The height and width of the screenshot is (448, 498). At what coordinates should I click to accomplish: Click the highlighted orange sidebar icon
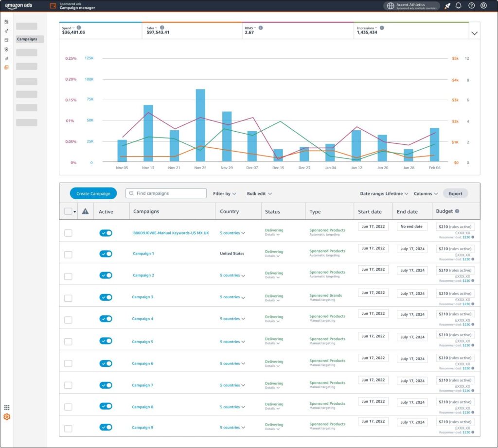click(6, 68)
